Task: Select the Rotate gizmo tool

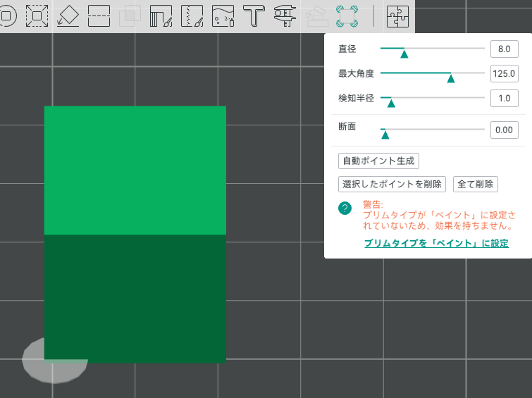Action: (x=7, y=15)
